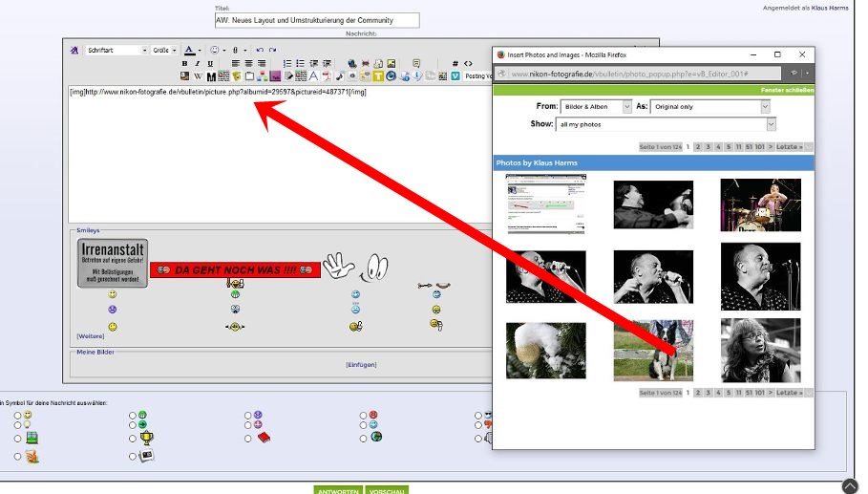This screenshot has height=494, width=868.
Task: Go to page 3 in top pagination
Action: [x=708, y=147]
